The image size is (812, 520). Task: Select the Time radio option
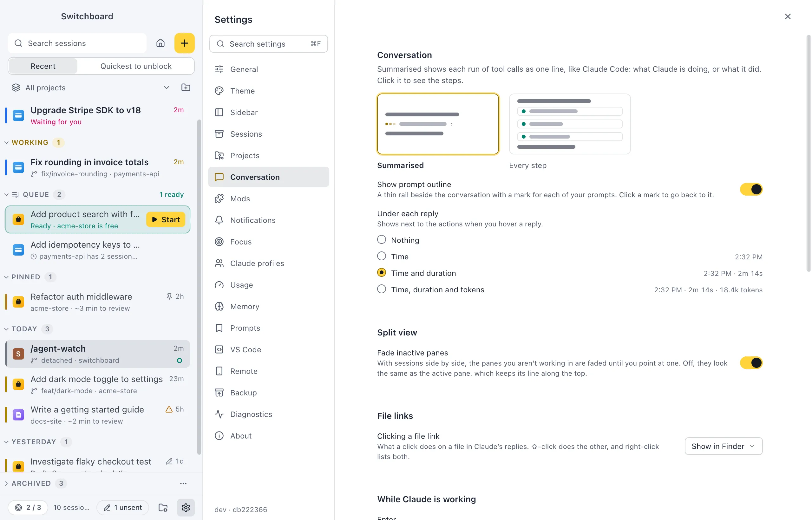tap(382, 256)
